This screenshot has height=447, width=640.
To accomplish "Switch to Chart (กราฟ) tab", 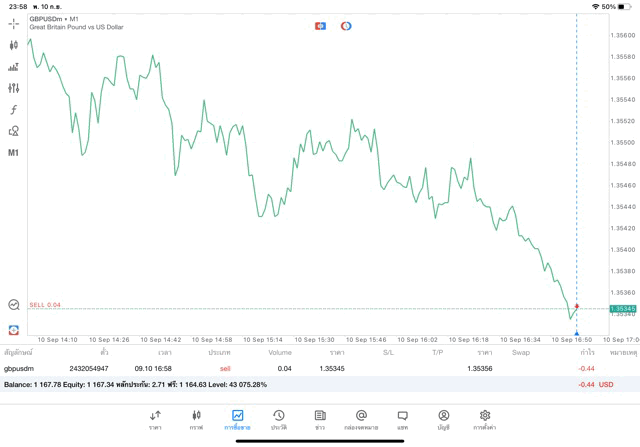I will click(196, 419).
